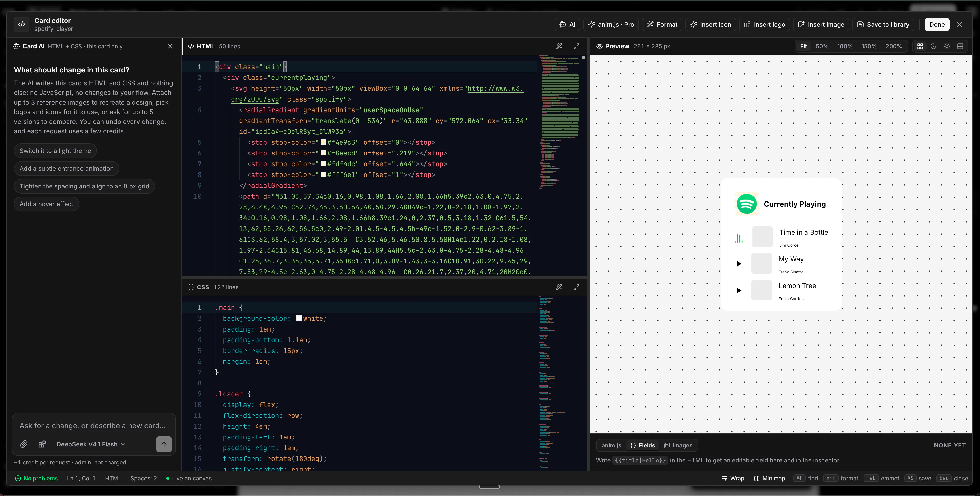Toggle Minimap in the status bar

(x=769, y=479)
